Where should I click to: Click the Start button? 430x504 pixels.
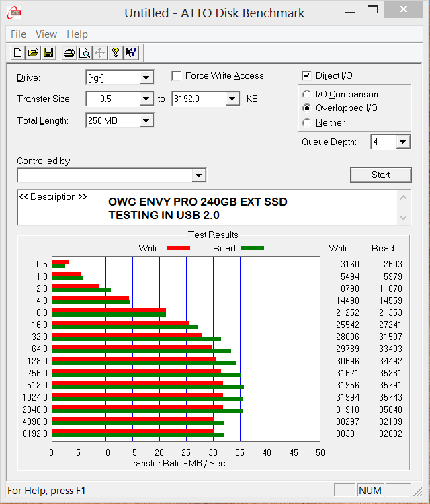click(380, 175)
